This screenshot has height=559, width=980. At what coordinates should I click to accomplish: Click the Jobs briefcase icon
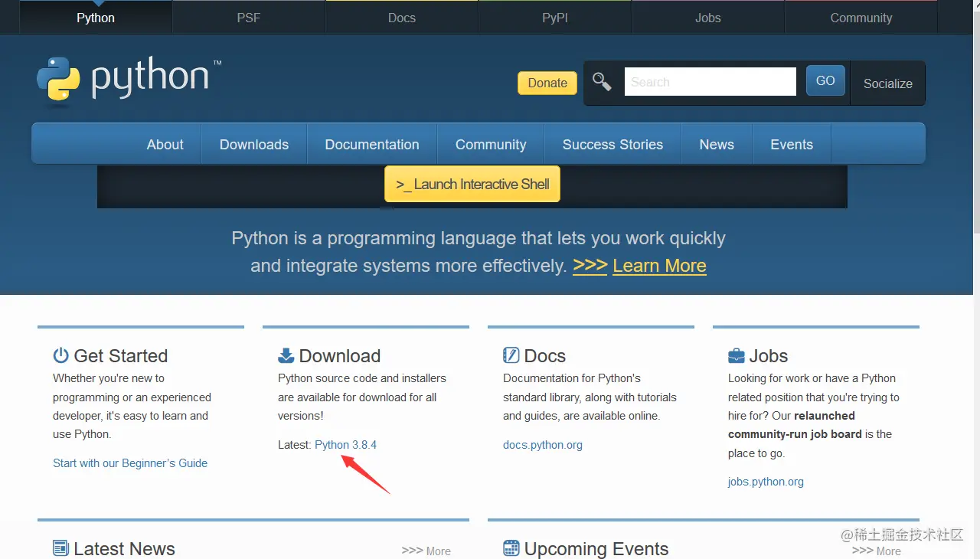(736, 355)
